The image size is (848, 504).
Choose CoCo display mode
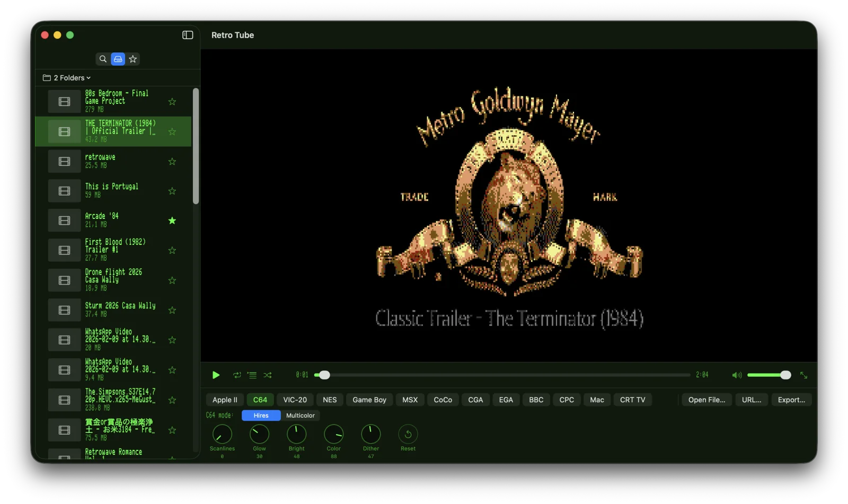point(443,400)
